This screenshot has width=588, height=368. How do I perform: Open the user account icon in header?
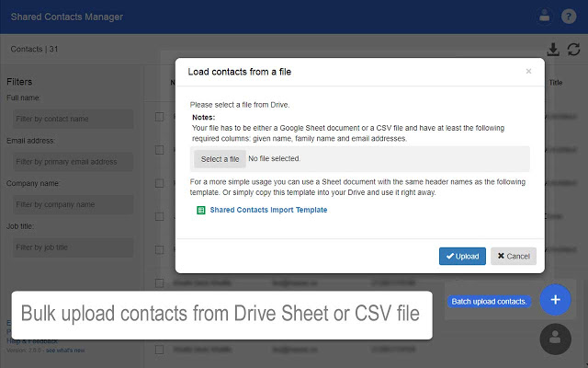545,17
